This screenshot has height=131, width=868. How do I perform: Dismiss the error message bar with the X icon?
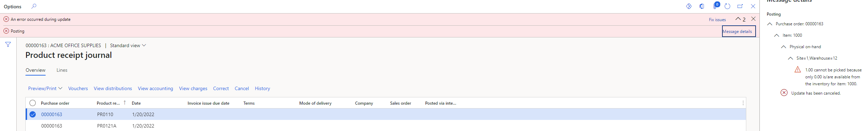[753, 19]
